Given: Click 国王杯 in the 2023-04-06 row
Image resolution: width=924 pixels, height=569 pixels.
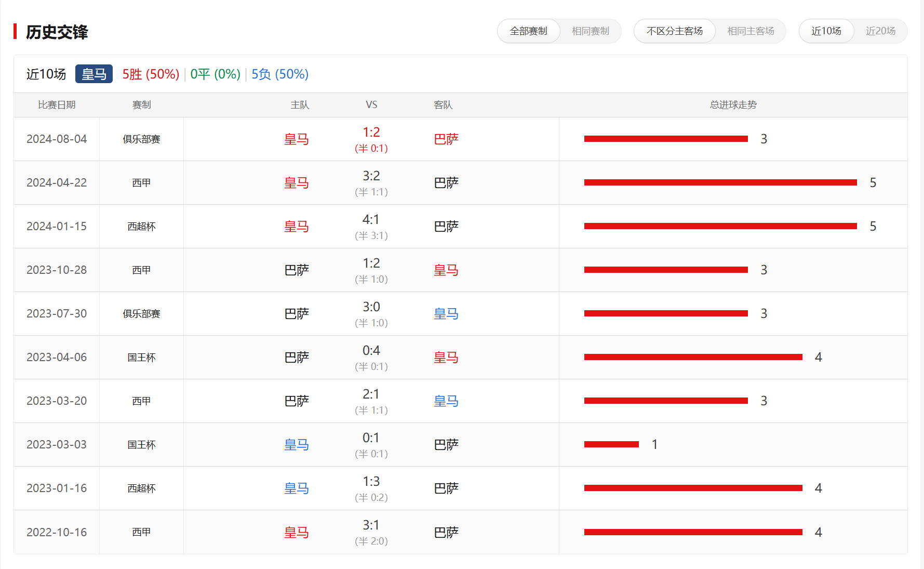Looking at the screenshot, I should (x=141, y=358).
